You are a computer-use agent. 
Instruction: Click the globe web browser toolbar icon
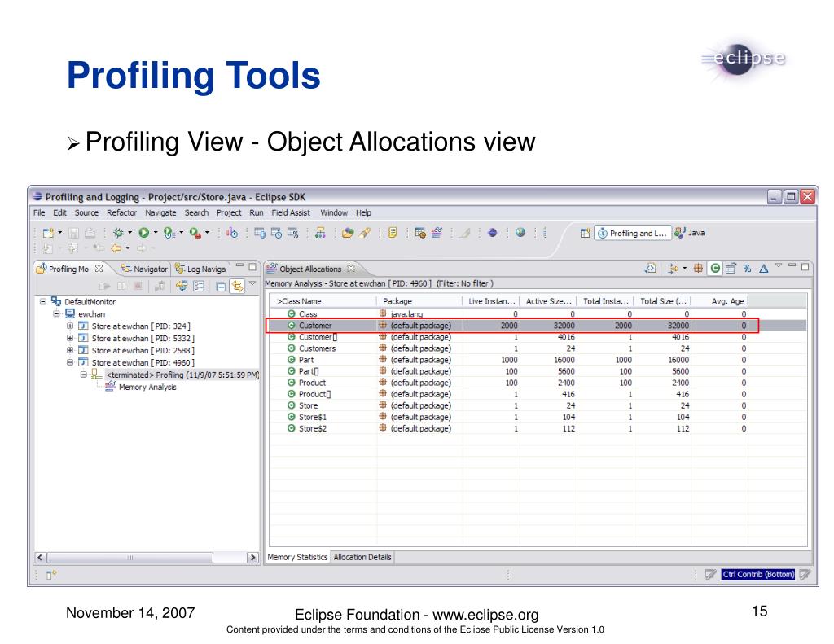520,232
